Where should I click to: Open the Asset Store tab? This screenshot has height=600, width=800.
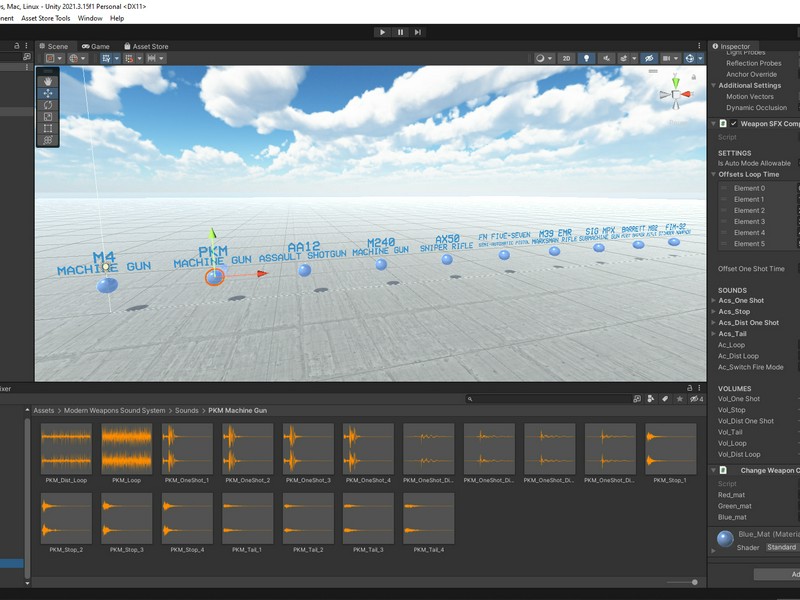146,46
